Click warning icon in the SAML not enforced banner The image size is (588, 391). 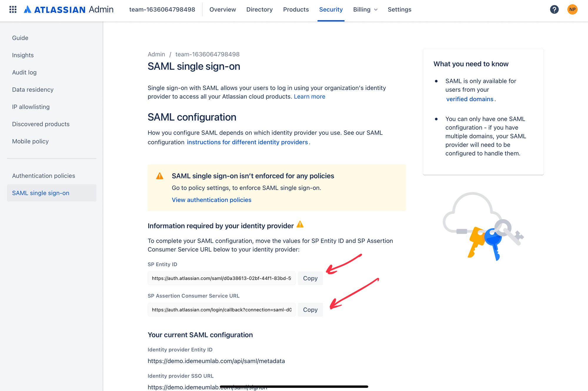pos(160,176)
